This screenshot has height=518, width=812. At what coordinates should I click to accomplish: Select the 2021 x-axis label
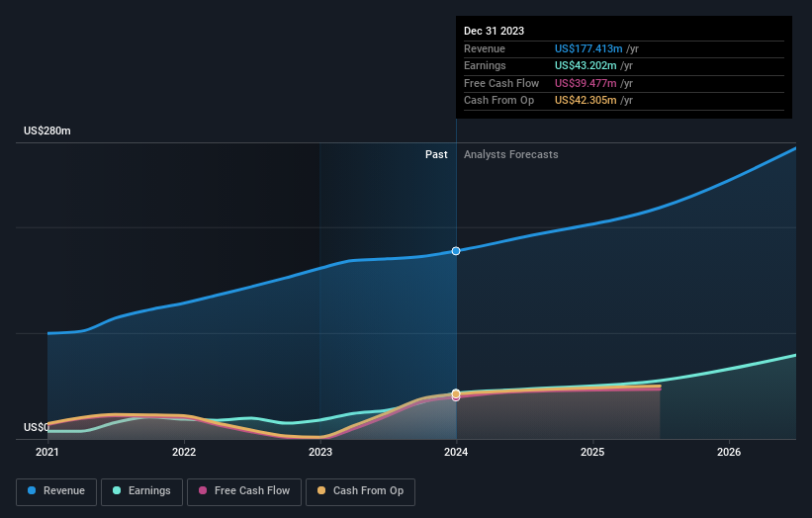click(47, 452)
